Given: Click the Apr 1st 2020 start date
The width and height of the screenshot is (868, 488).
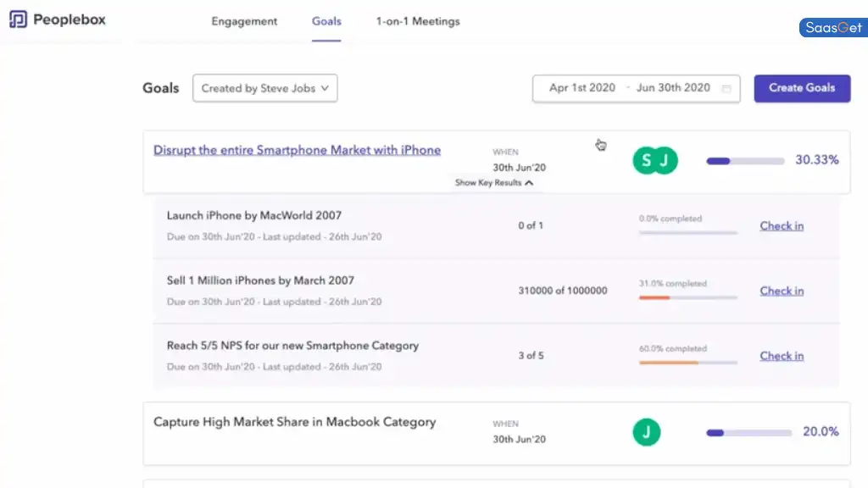Looking at the screenshot, I should coord(581,88).
